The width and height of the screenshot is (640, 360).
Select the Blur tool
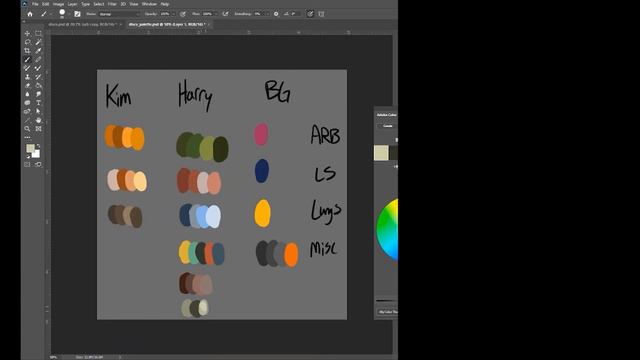(x=27, y=94)
